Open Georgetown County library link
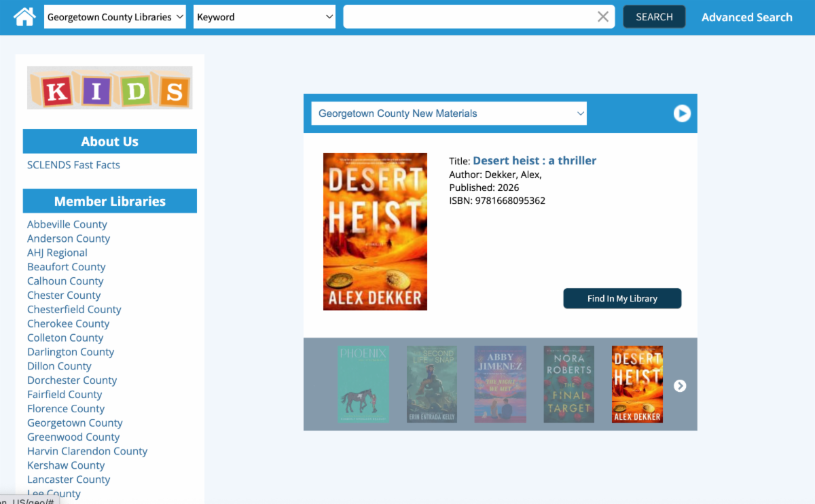815x504 pixels. pyautogui.click(x=75, y=423)
